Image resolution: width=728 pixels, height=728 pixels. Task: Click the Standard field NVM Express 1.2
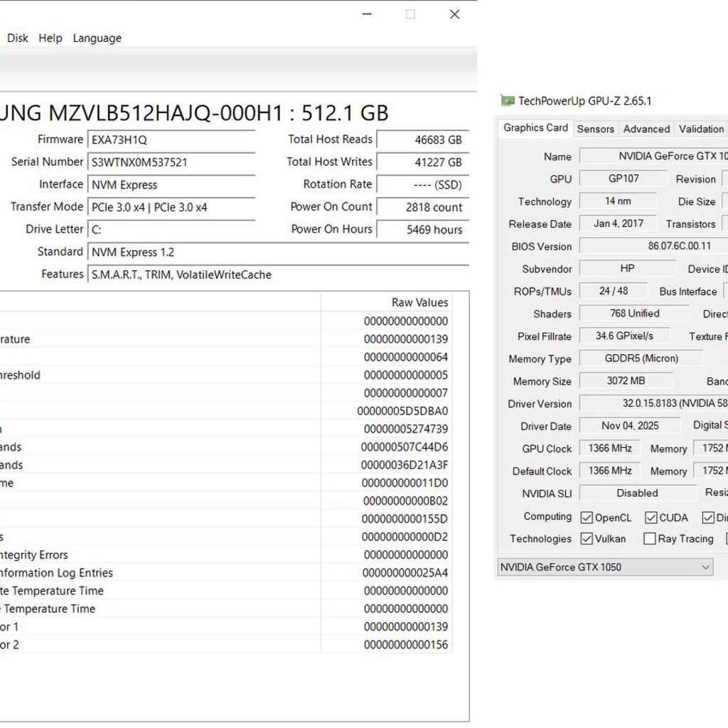click(278, 252)
